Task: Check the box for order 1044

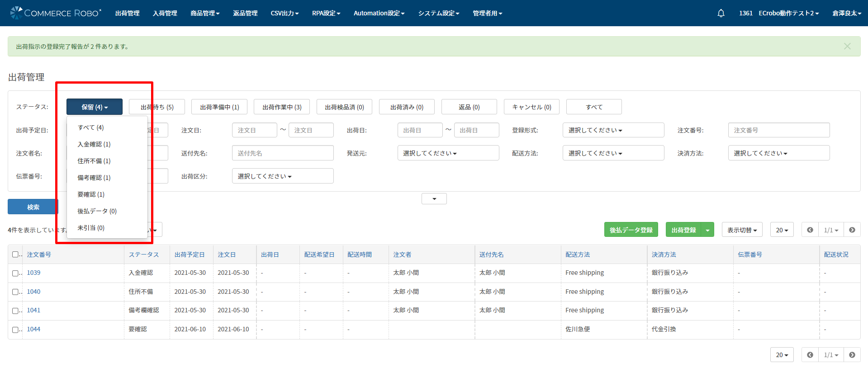Action: 15,330
